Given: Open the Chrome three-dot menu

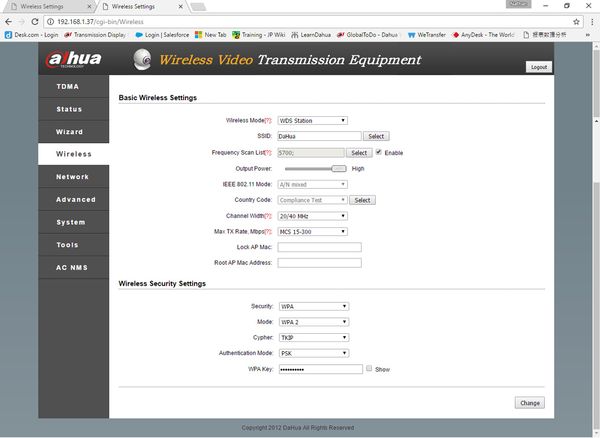Looking at the screenshot, I should click(592, 22).
